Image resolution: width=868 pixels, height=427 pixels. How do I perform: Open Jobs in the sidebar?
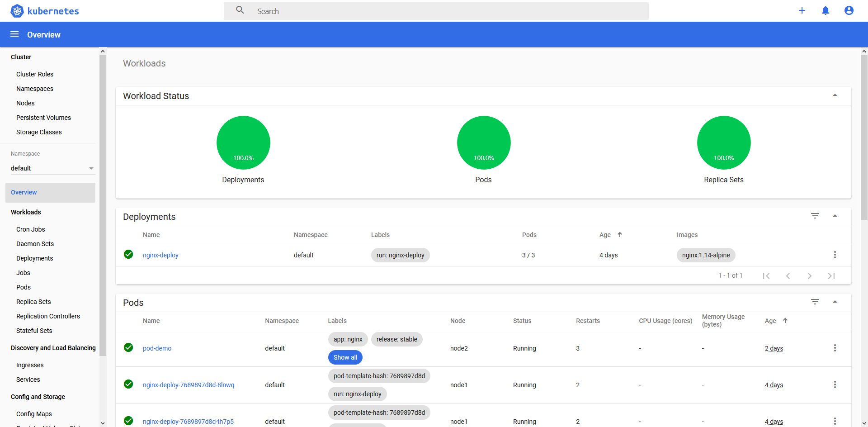23,273
